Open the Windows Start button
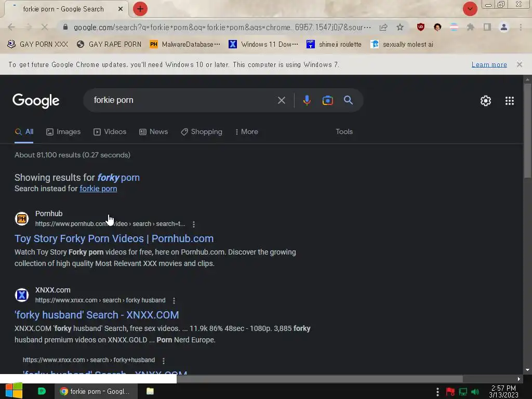Viewport: 532px width, 399px height. (14, 391)
